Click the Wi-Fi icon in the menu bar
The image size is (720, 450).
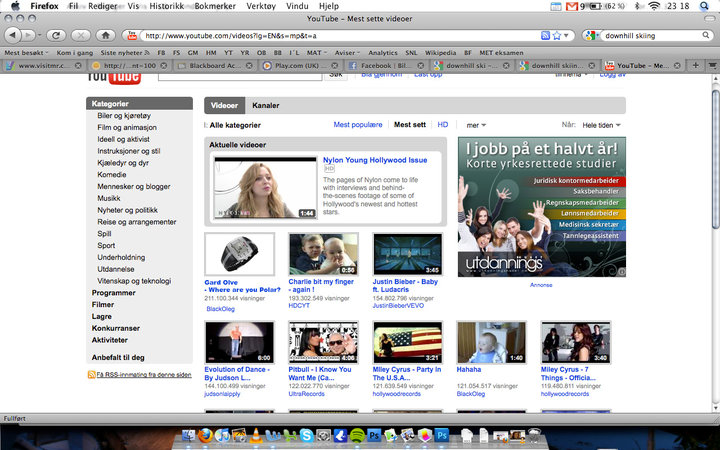(654, 6)
